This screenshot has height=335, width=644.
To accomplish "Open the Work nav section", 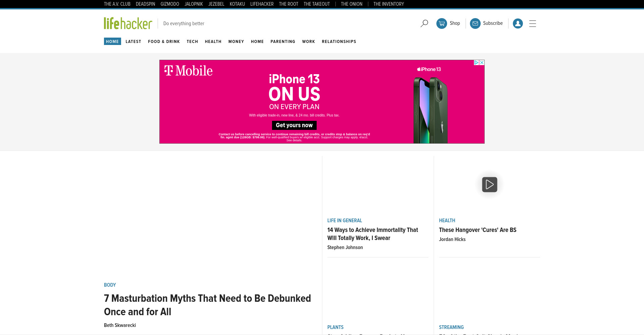I will [309, 42].
